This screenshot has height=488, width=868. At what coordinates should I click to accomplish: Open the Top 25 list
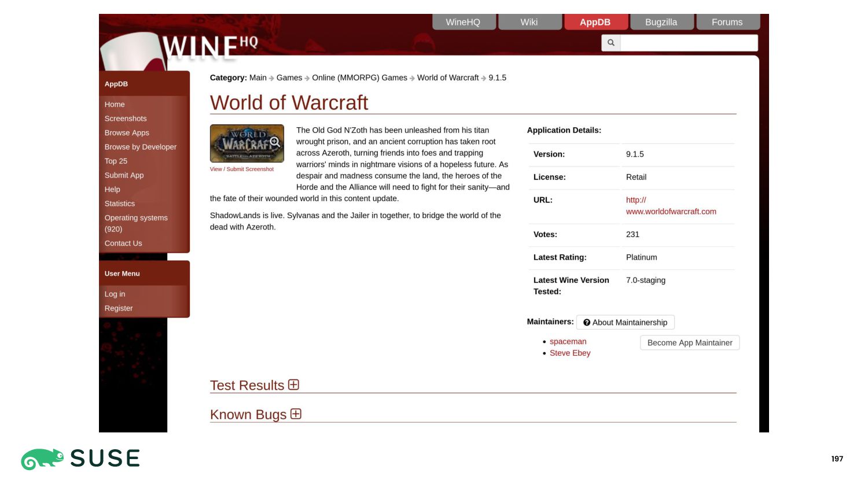[x=116, y=161]
